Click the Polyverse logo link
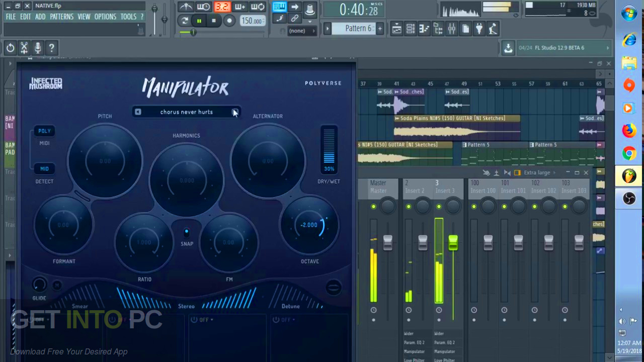 click(x=323, y=83)
